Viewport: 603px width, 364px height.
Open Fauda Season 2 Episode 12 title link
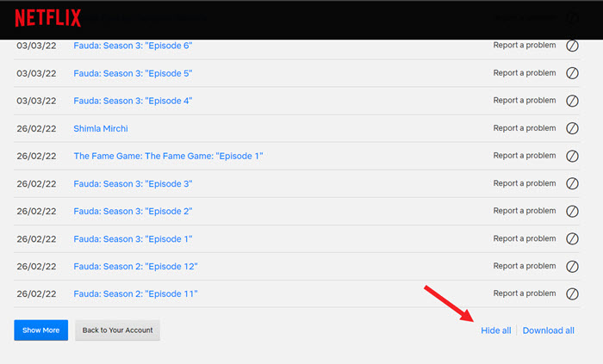click(135, 267)
